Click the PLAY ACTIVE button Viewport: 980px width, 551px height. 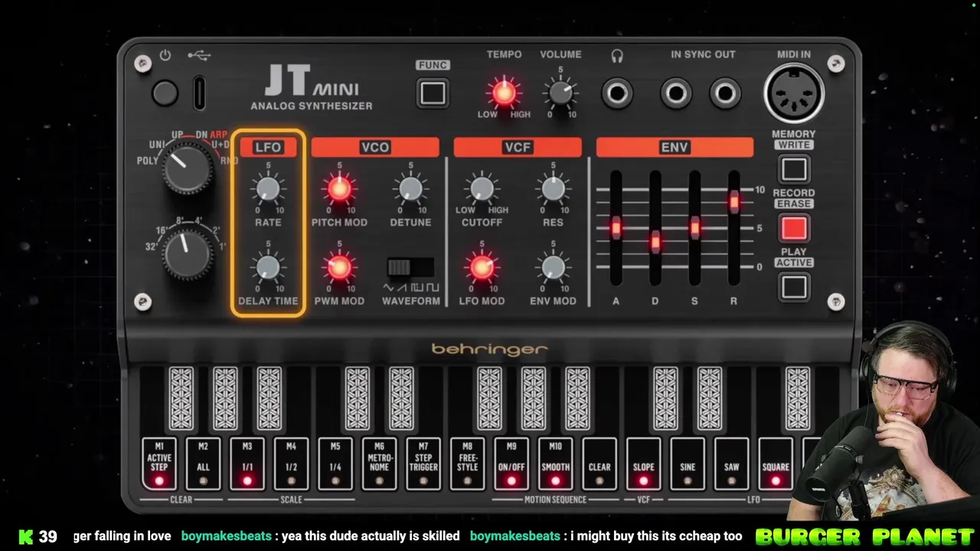[794, 287]
